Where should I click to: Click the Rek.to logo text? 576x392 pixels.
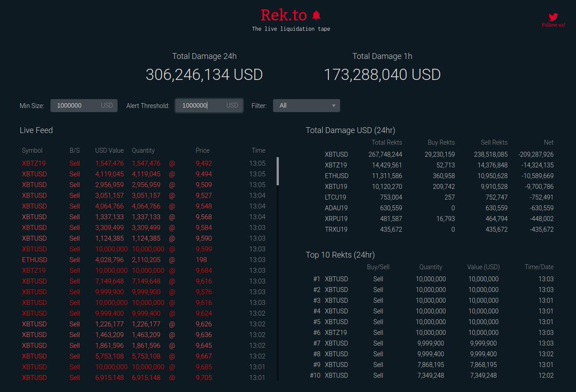(x=284, y=15)
